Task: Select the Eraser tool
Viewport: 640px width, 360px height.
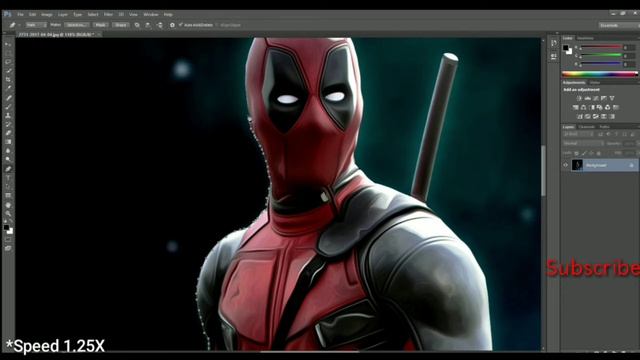Action: coord(8,133)
